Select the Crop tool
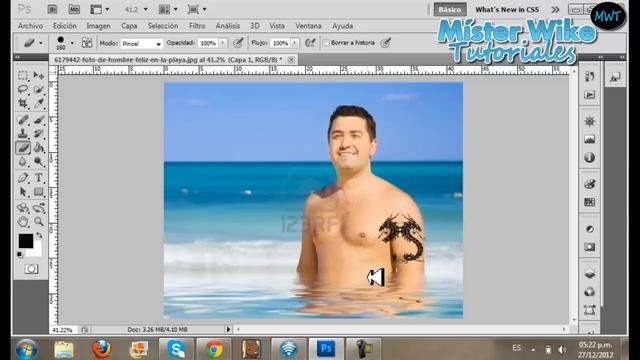 click(23, 103)
